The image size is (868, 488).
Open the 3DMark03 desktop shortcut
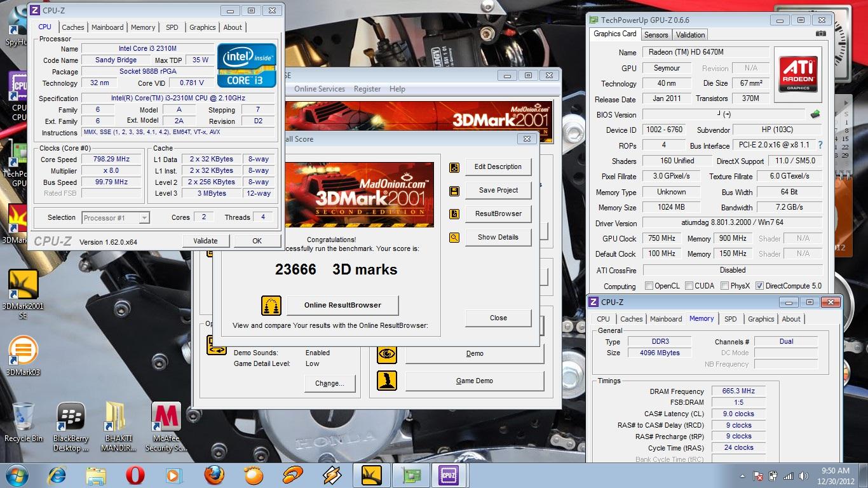tap(23, 356)
